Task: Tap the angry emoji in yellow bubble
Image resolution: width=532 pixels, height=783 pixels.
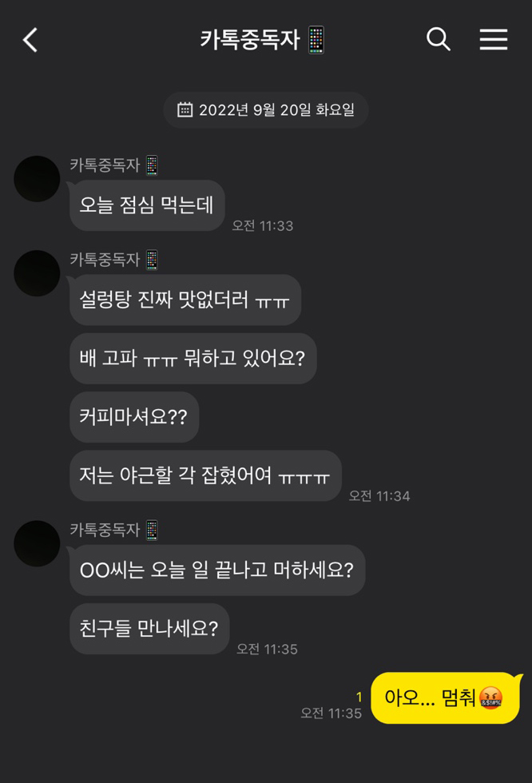Action: coord(491,698)
